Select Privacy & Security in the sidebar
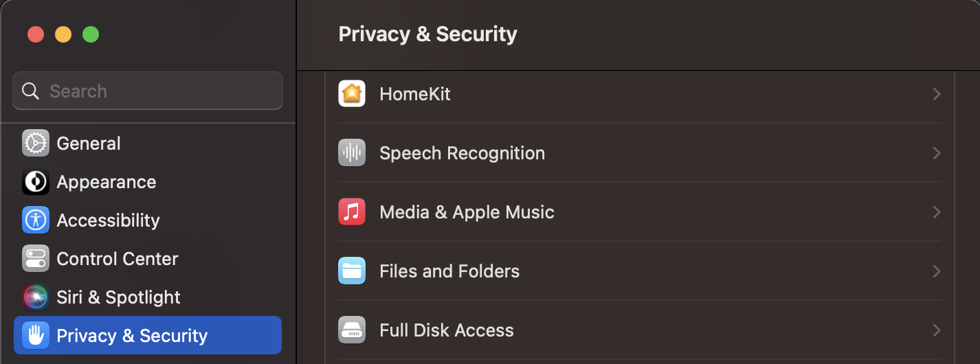The height and width of the screenshot is (364, 980). [x=132, y=336]
